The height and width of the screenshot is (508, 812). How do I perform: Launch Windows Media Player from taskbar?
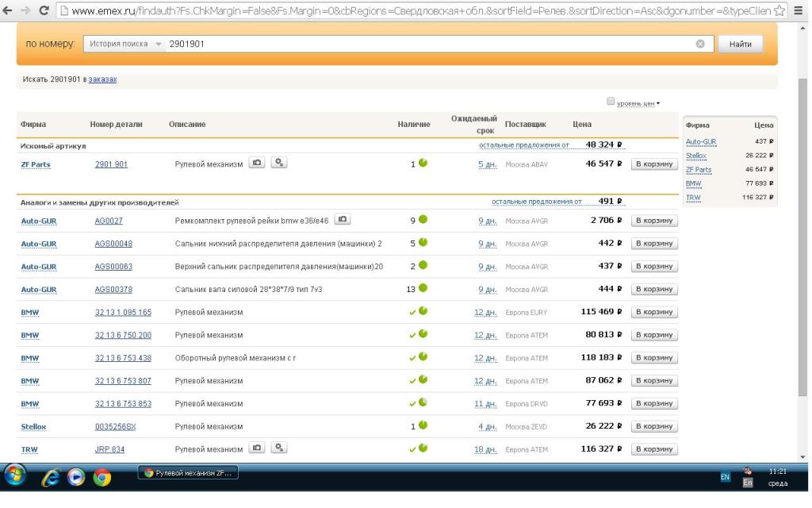(76, 477)
